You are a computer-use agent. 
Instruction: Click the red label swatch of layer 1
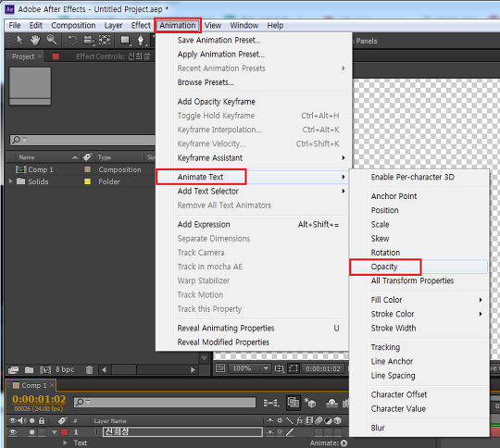coord(64,432)
